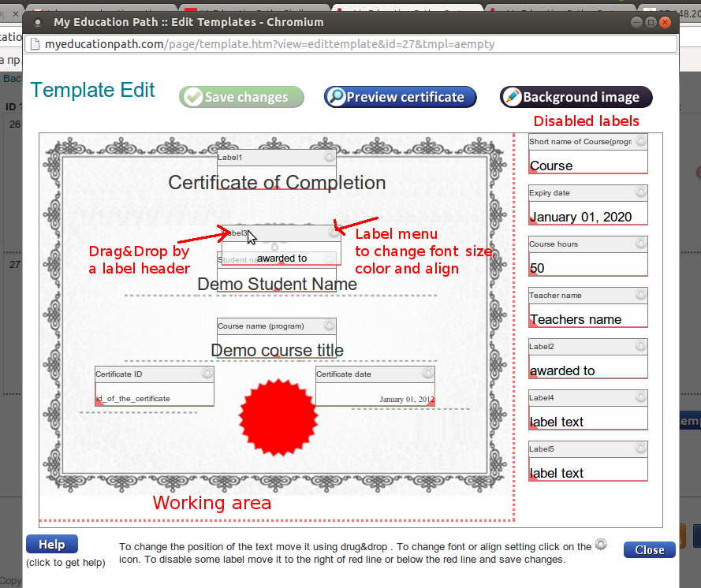Open gear menu for Teacher name label
This screenshot has height=588, width=701.
click(x=640, y=295)
